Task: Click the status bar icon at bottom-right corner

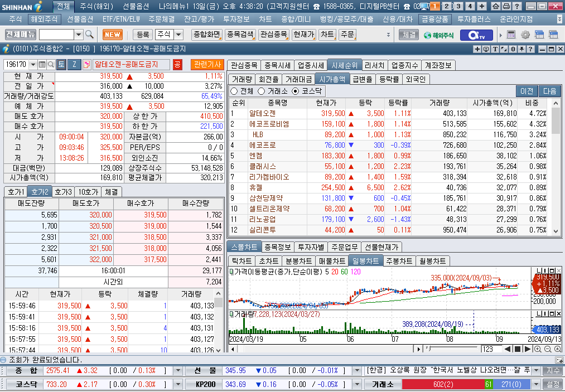Action: tap(559, 360)
